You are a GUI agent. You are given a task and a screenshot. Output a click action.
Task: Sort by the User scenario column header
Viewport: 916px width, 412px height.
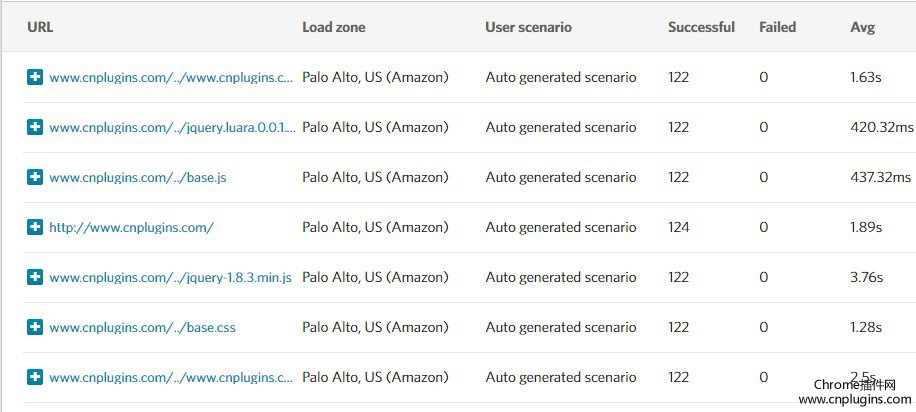pos(528,27)
